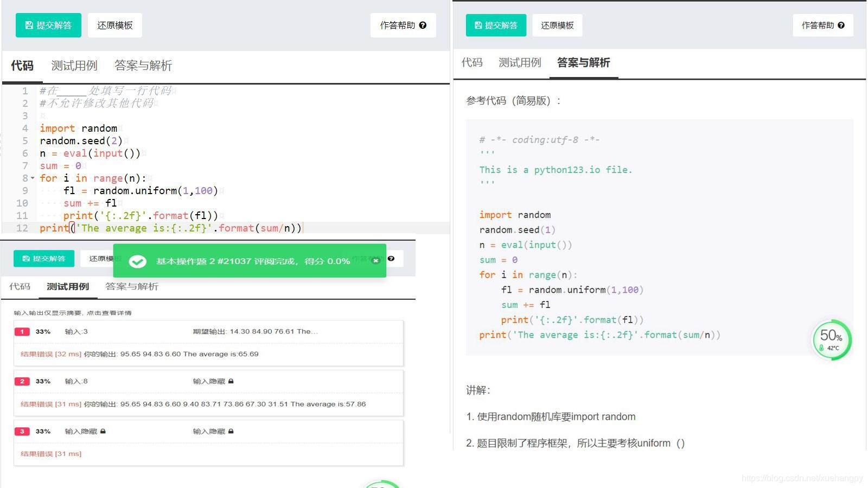Open 作答帮助 in right answer panel
868x488 pixels.
[x=823, y=25]
